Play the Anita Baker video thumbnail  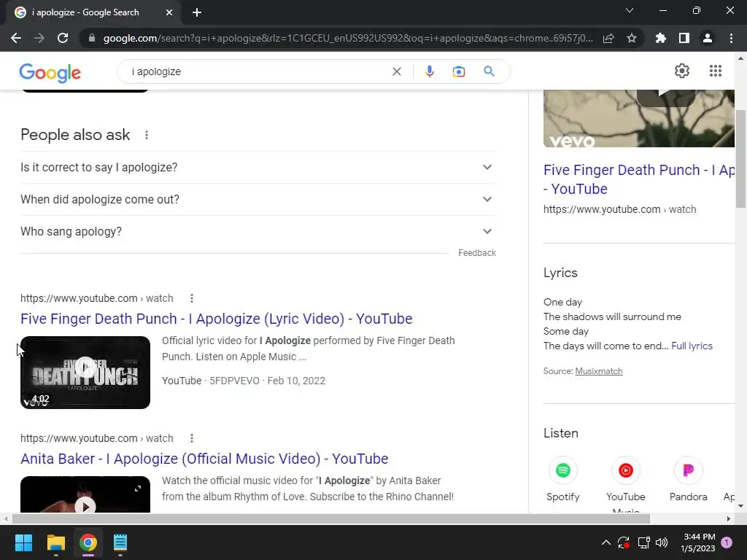click(85, 495)
